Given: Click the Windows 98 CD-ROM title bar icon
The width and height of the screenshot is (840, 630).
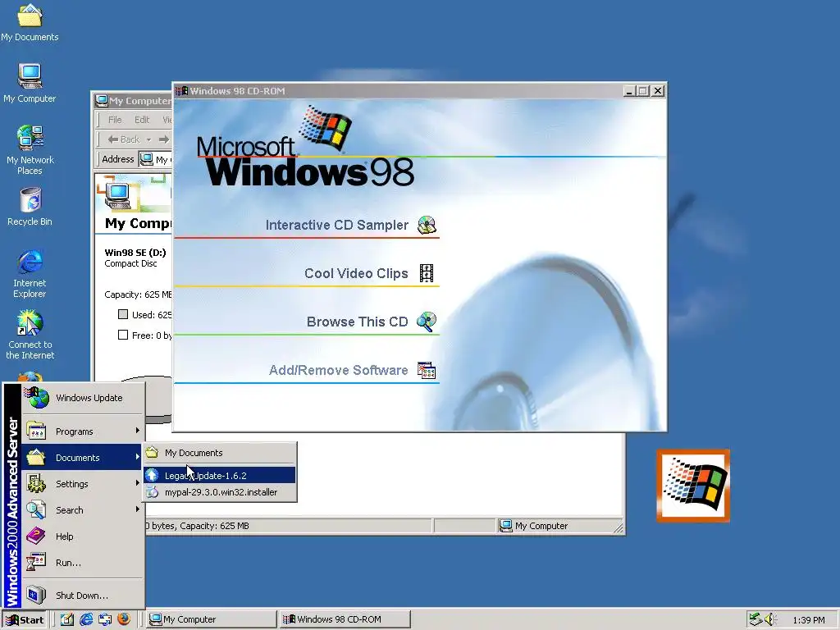Looking at the screenshot, I should pyautogui.click(x=182, y=91).
